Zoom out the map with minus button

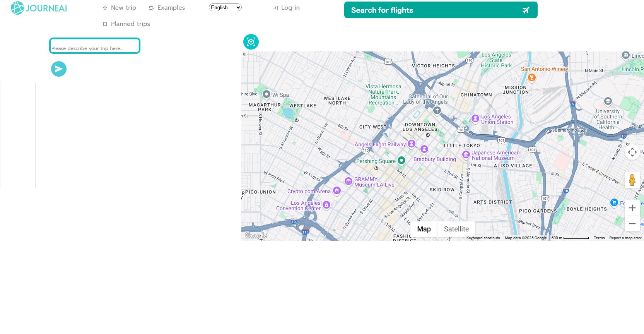pyautogui.click(x=632, y=224)
